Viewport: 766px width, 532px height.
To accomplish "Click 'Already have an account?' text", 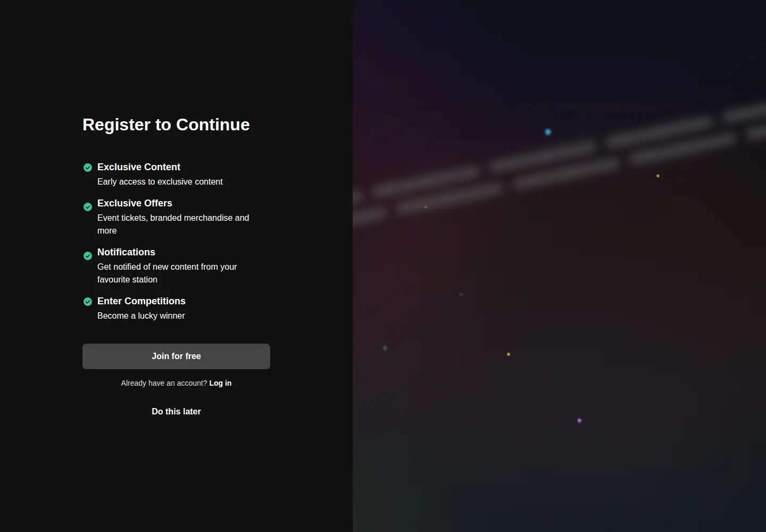I will pyautogui.click(x=164, y=383).
